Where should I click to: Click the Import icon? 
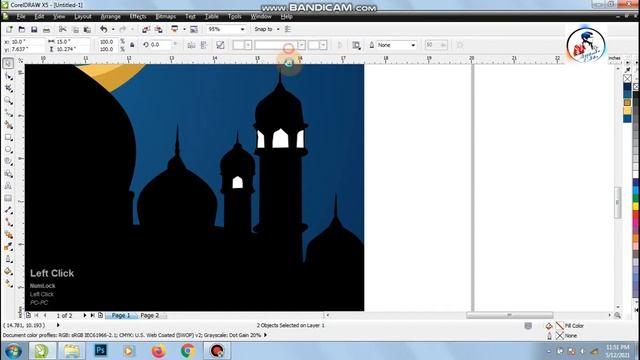[x=146, y=29]
